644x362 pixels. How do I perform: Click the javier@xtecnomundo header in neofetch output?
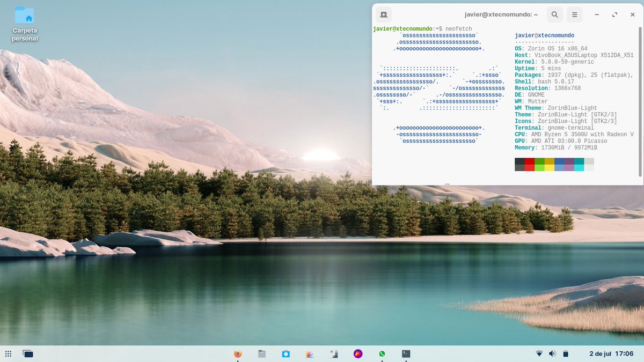544,35
